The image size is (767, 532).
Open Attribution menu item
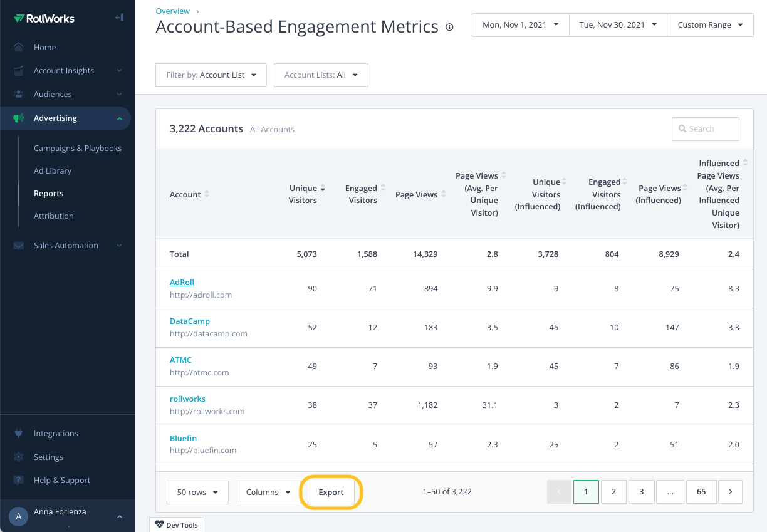54,216
